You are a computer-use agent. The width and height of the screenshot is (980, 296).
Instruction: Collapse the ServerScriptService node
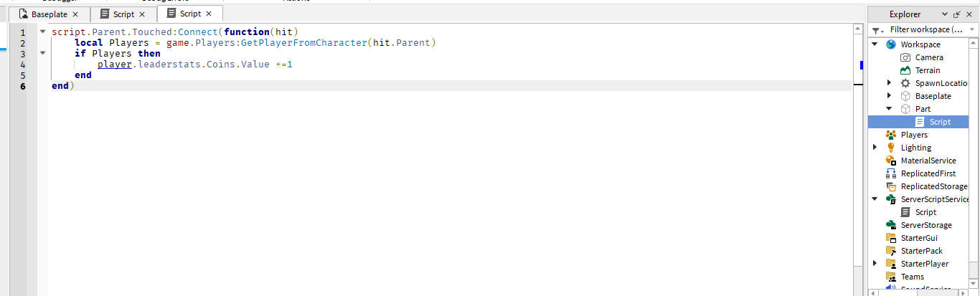click(875, 199)
